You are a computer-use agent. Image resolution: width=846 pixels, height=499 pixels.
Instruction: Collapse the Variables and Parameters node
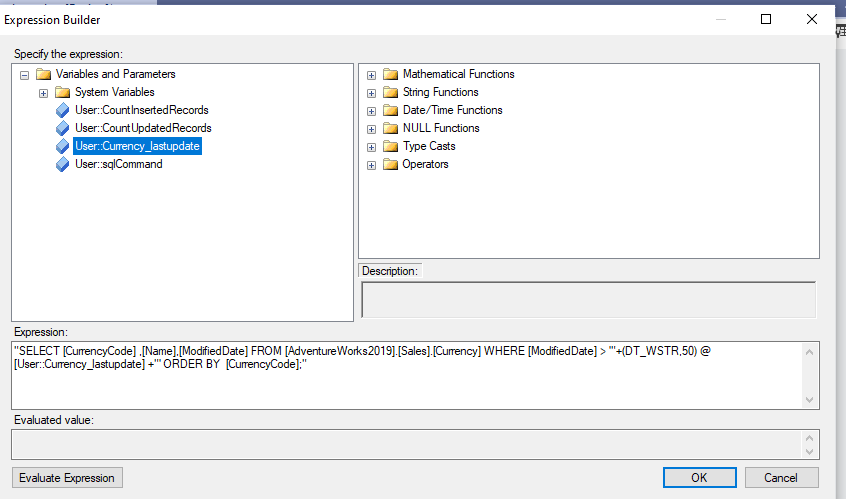coord(24,75)
